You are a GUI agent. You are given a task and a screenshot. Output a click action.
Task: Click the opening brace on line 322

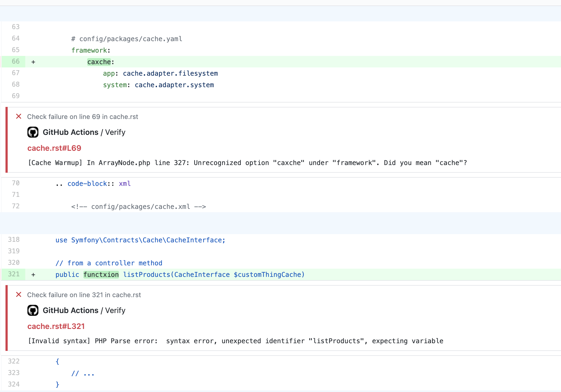(x=57, y=362)
